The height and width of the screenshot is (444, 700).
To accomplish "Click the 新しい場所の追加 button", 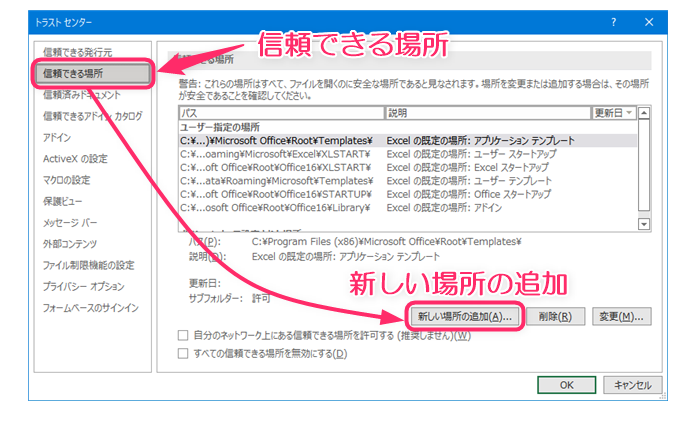I will 464,316.
